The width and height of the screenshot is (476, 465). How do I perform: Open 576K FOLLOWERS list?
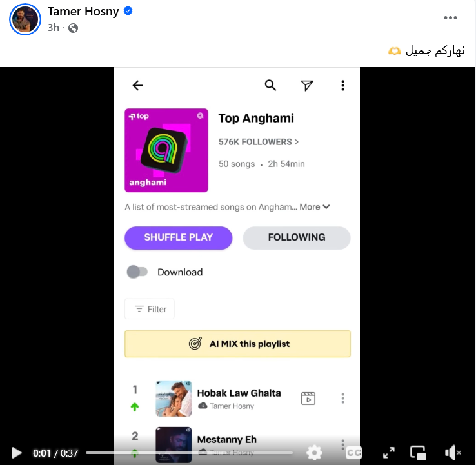click(259, 142)
